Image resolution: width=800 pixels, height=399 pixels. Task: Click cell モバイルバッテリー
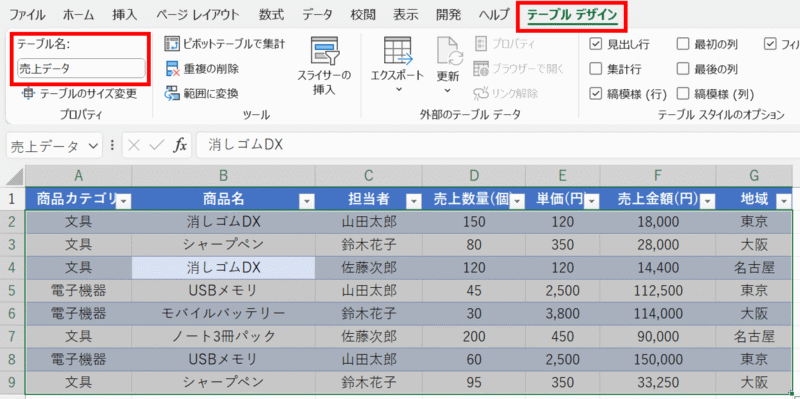(223, 313)
